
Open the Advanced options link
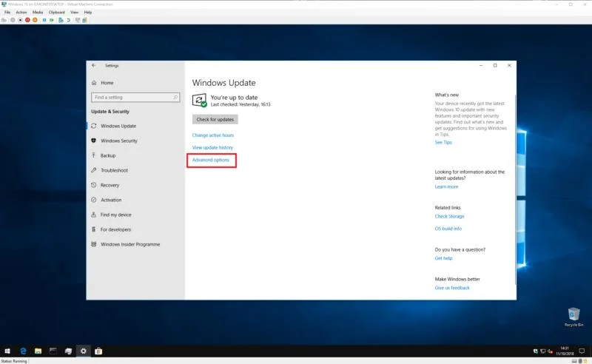210,160
